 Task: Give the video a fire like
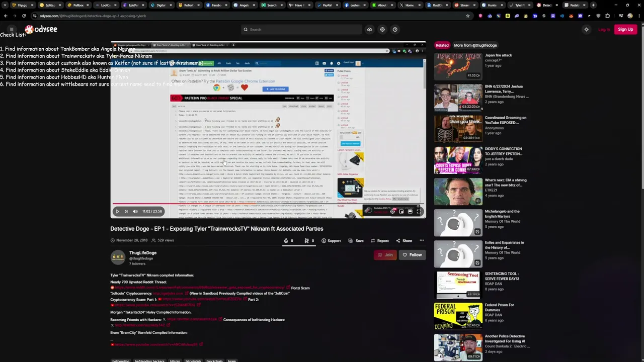pyautogui.click(x=288, y=241)
